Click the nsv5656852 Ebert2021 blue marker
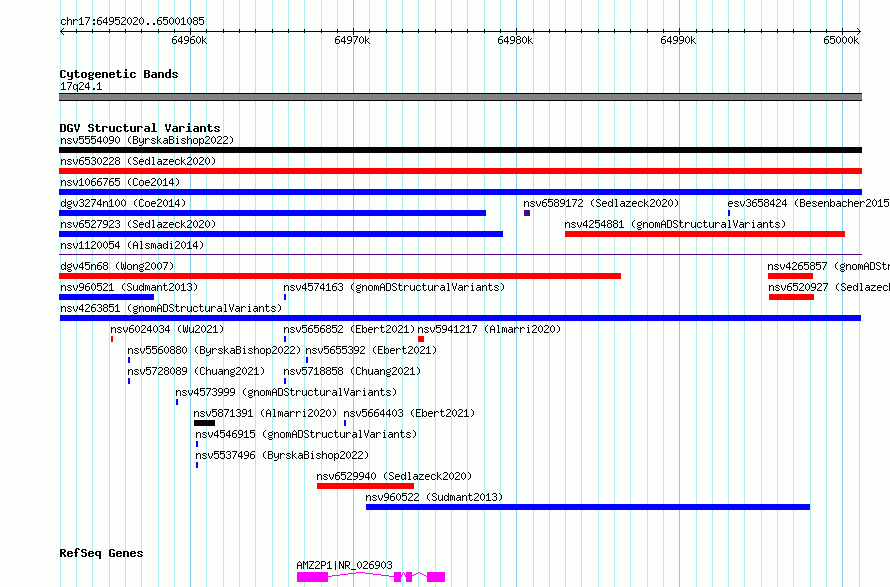Image resolution: width=890 pixels, height=587 pixels. click(x=285, y=339)
